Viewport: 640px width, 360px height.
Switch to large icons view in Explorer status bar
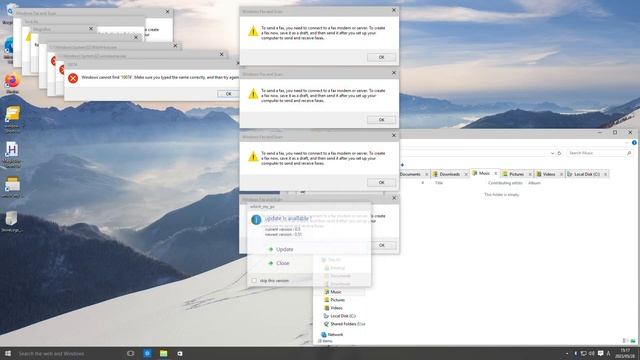tap(633, 341)
